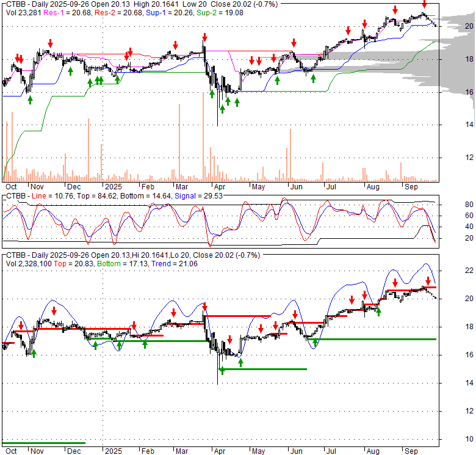Viewport: 476px width, 455px height.
Task: Click Bottom = 17.13 in bottom chart header
Action: pyautogui.click(x=123, y=264)
